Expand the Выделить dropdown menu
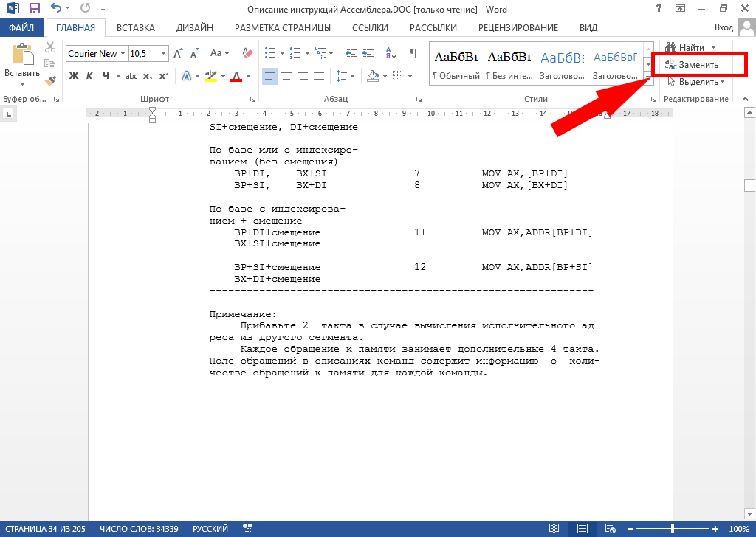The image size is (756, 537). click(696, 81)
